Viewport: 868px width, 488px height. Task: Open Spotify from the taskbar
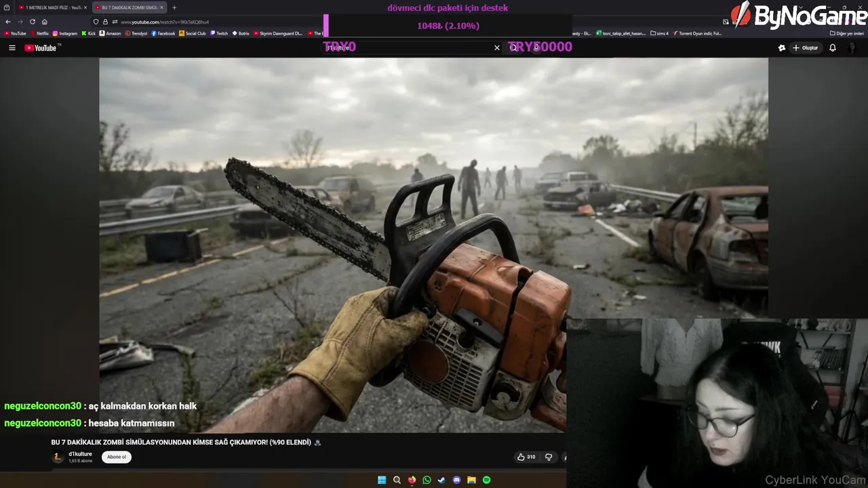(x=486, y=480)
